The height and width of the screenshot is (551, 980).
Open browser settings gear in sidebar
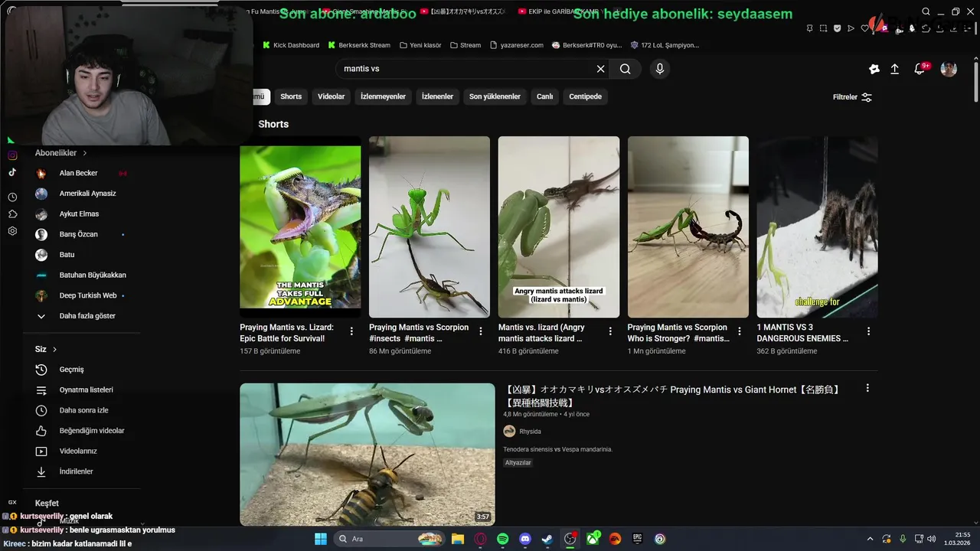(x=12, y=231)
